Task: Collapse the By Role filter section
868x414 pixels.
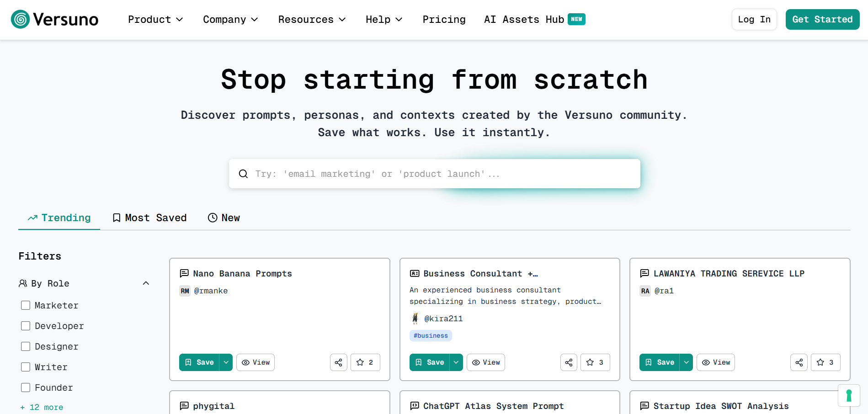Action: point(146,283)
